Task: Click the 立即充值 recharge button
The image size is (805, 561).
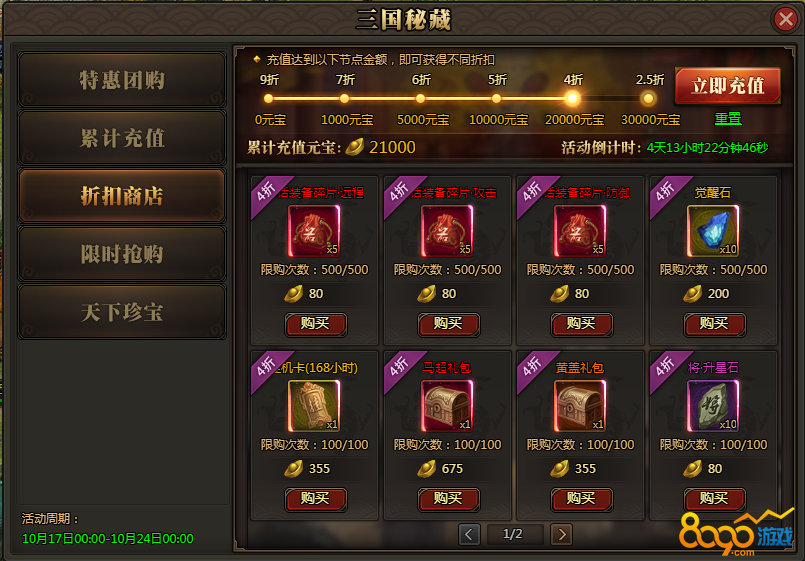Action: [x=728, y=86]
